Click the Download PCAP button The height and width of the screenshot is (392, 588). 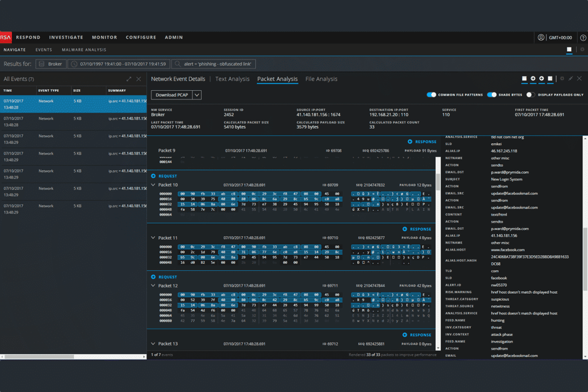click(172, 95)
